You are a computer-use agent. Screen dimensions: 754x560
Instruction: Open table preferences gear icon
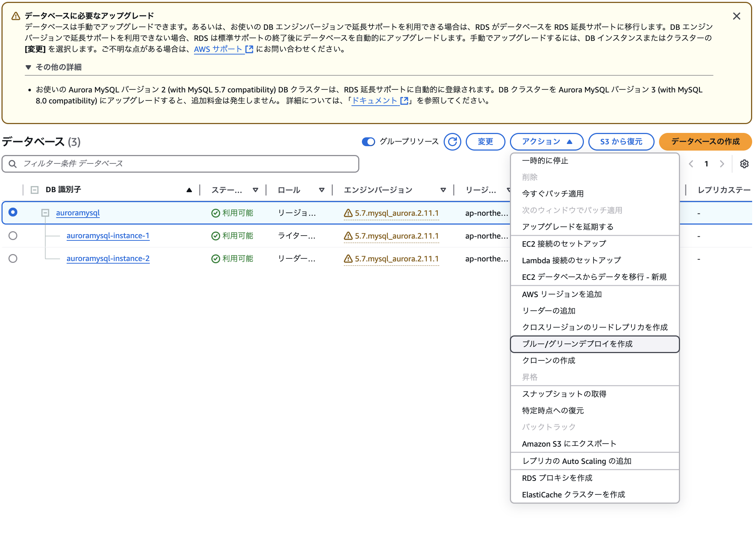click(x=744, y=164)
